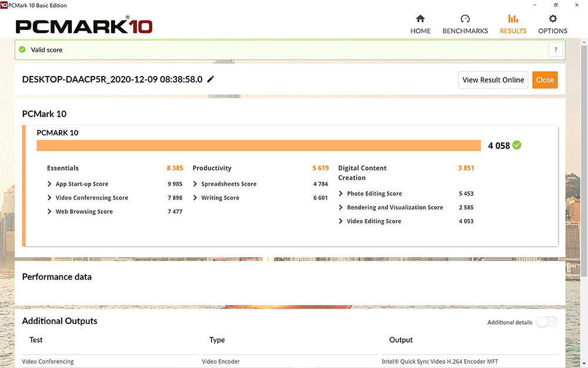The height and width of the screenshot is (368, 588).
Task: Expand Web Browsing Score
Action: click(x=49, y=212)
